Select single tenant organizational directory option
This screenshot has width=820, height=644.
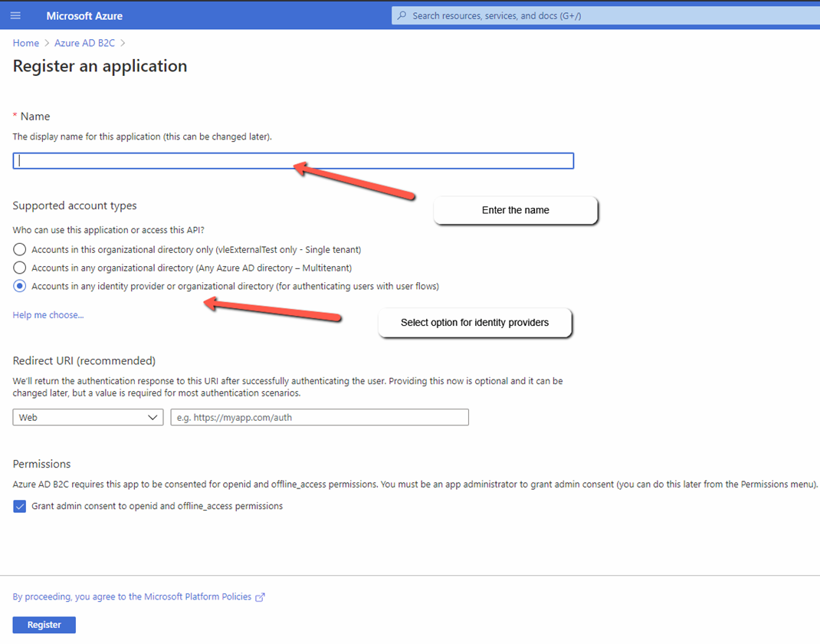click(x=20, y=249)
